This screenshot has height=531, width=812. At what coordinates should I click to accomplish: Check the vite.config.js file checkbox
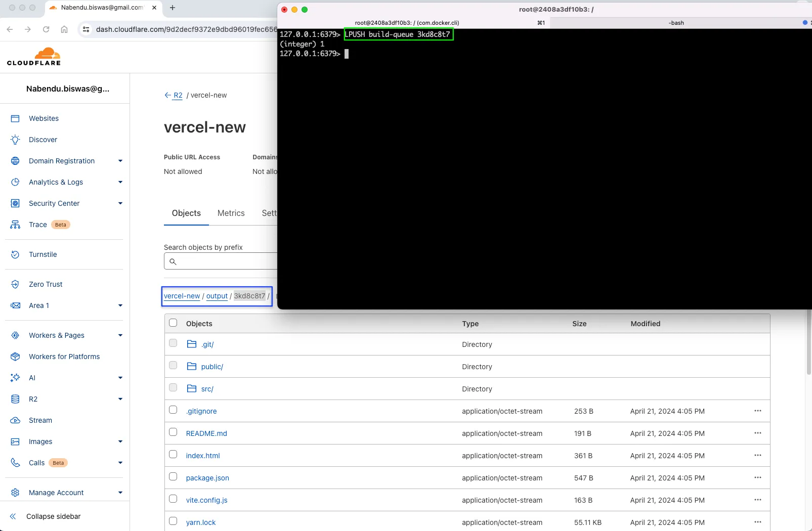point(173,499)
